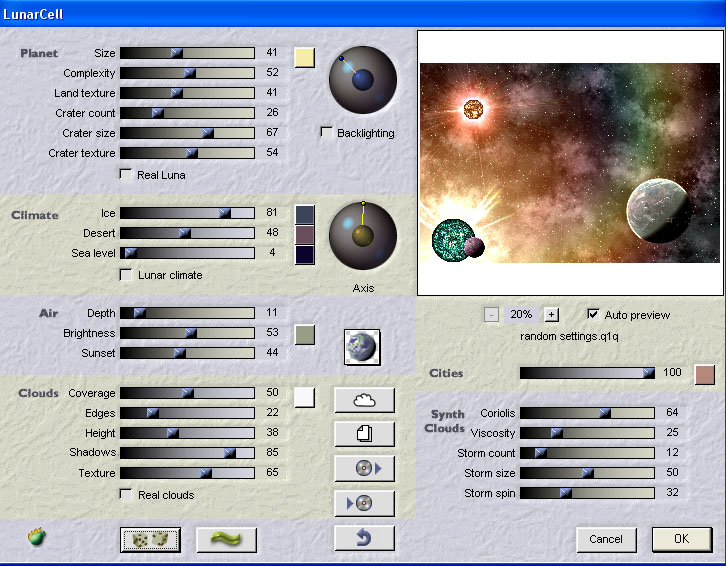
Task: Enable the Lunar climate checkbox
Action: pyautogui.click(x=126, y=274)
